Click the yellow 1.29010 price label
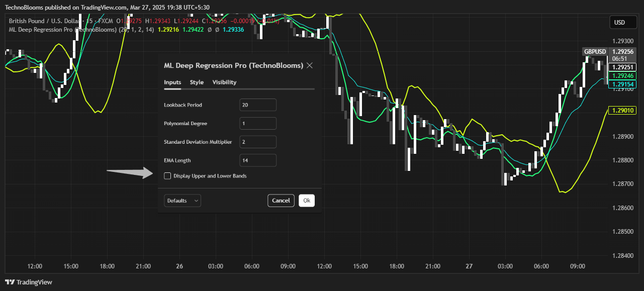This screenshot has width=644, height=291. [622, 110]
